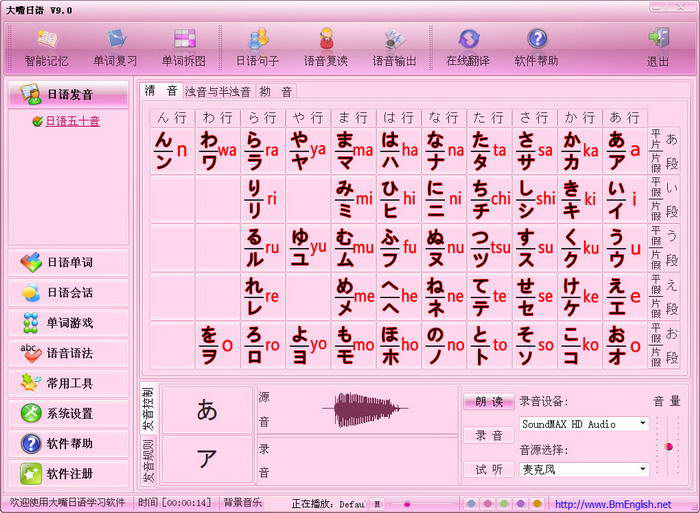700x513 pixels.
Task: Open 在线翻译 online translation
Action: coord(470,46)
